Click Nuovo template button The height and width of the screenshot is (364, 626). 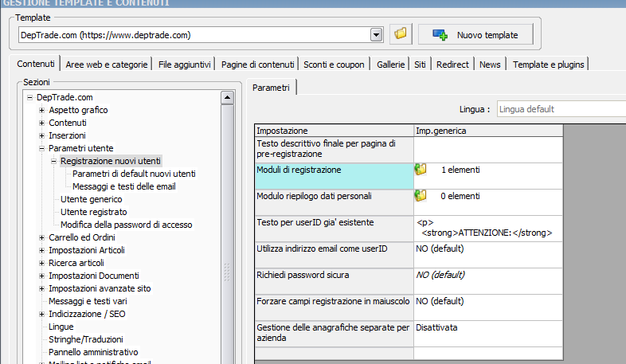coord(475,35)
